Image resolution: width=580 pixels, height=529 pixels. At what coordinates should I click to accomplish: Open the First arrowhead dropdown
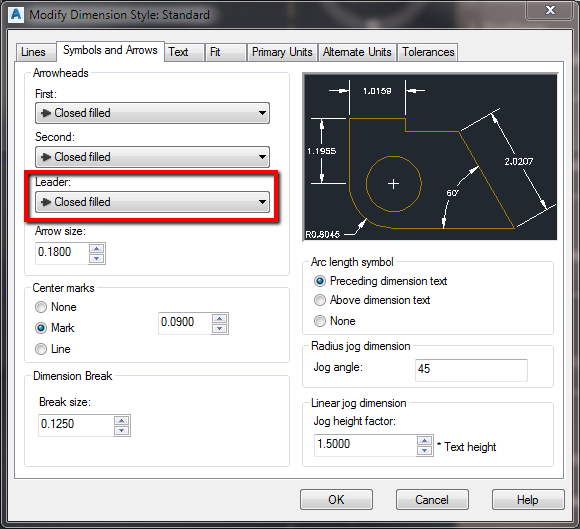[x=152, y=113]
